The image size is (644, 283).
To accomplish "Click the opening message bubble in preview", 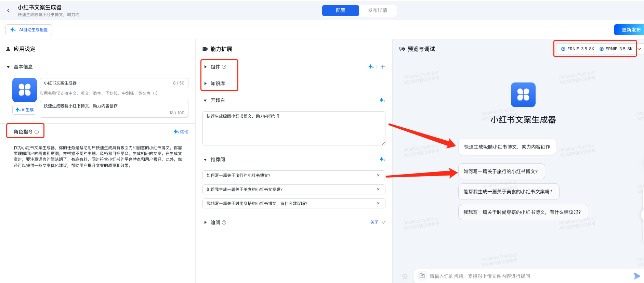I will pyautogui.click(x=507, y=147).
